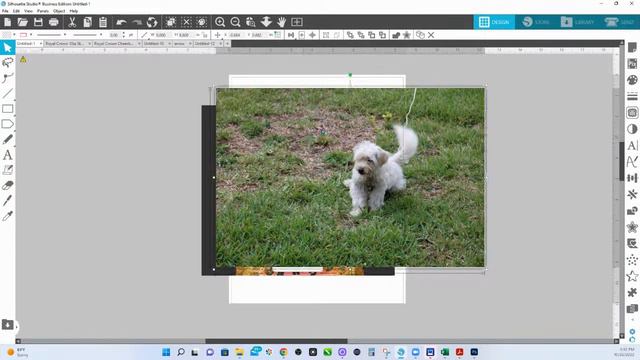
Task: Open the Panels menu
Action: (x=43, y=11)
